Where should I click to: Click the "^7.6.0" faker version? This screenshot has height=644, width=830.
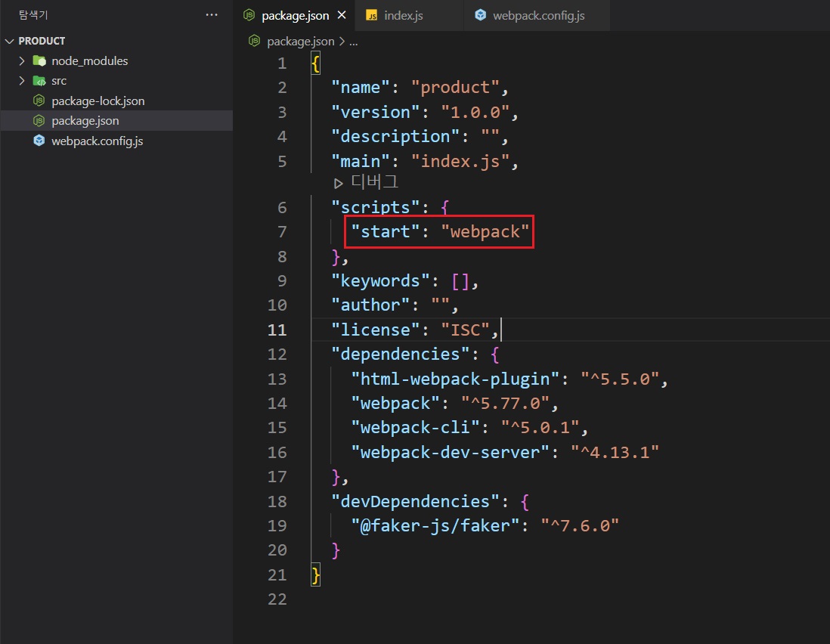pos(580,525)
